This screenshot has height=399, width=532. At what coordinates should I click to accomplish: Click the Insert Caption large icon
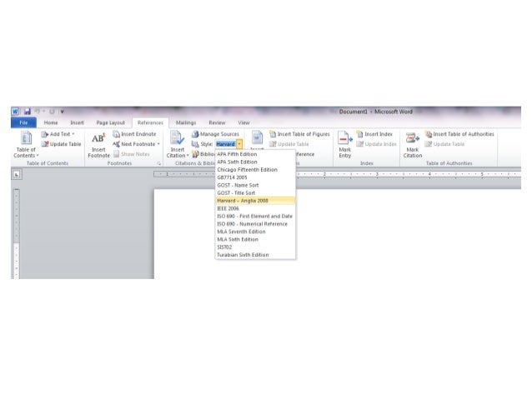(257, 137)
